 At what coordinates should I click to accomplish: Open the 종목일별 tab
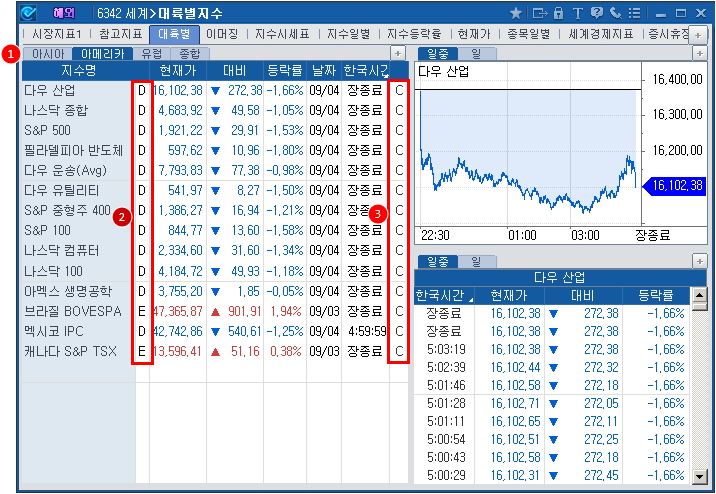point(529,34)
